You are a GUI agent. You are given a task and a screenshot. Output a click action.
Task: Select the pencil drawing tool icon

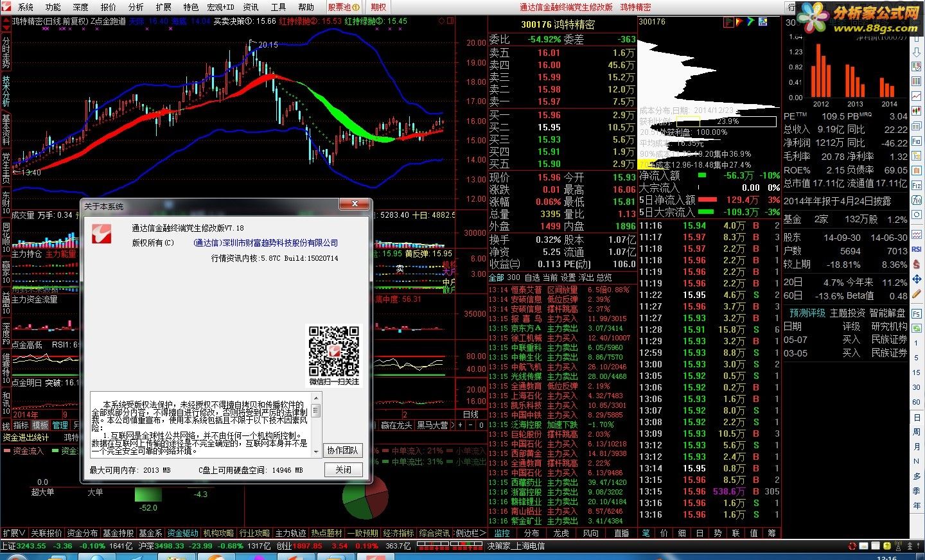917,292
